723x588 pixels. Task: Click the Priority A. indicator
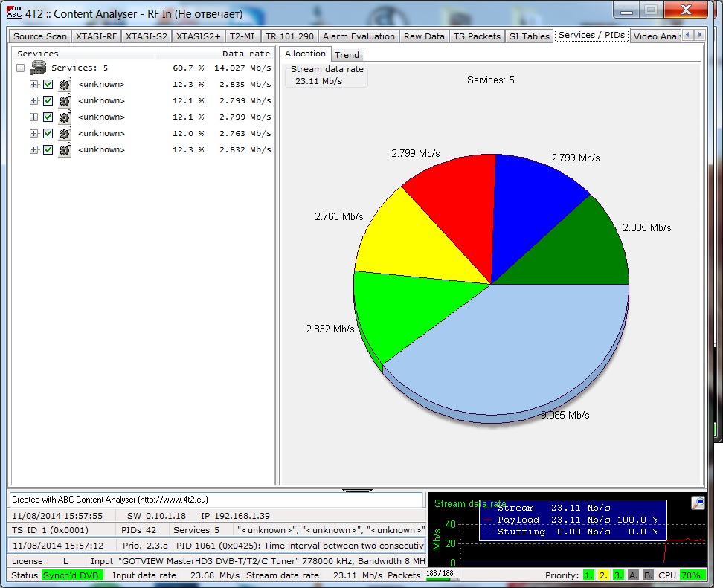click(634, 575)
